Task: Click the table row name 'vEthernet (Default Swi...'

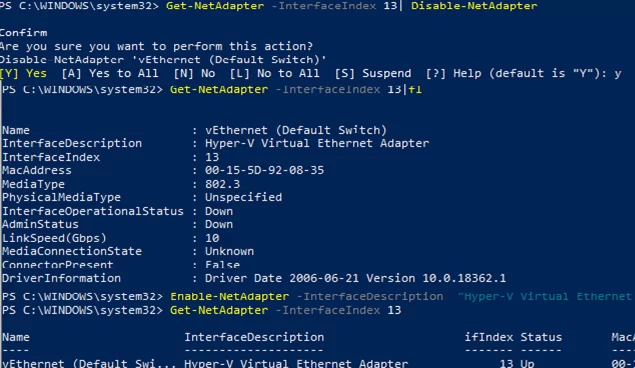Action: click(89, 363)
